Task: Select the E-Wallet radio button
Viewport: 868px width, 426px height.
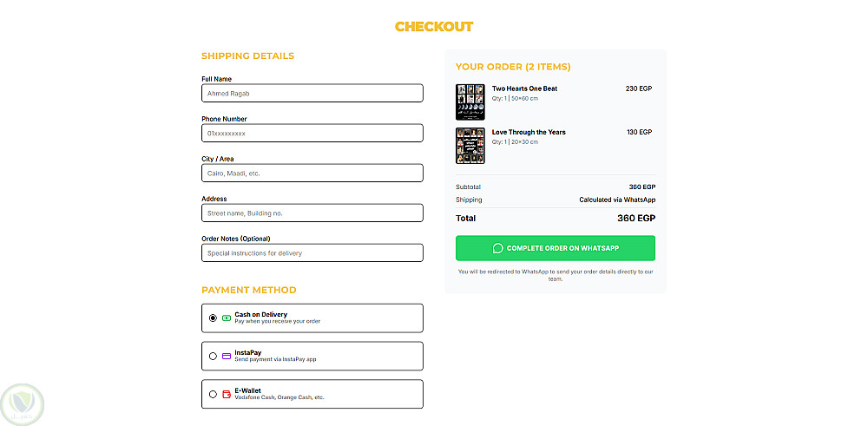Action: coord(213,394)
